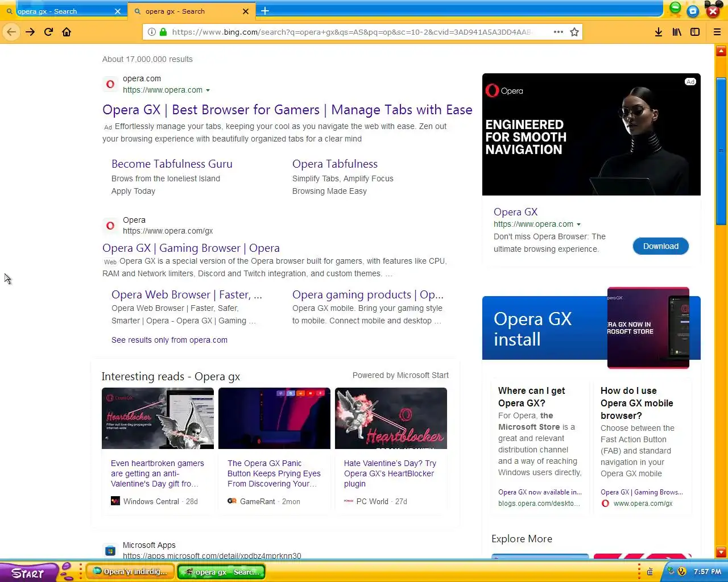The image size is (728, 582).
Task: Go back with the browser back arrow
Action: point(11,32)
